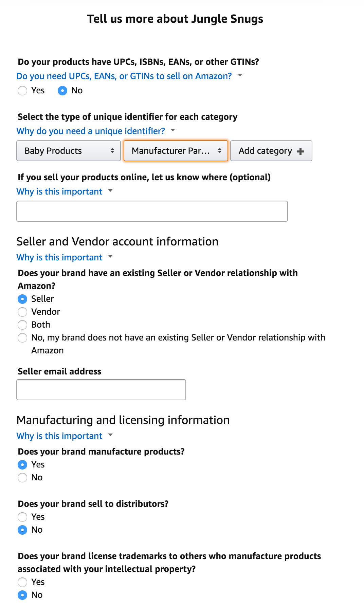364x607 pixels.
Task: Select the Seller relationship radio button
Action: [22, 299]
